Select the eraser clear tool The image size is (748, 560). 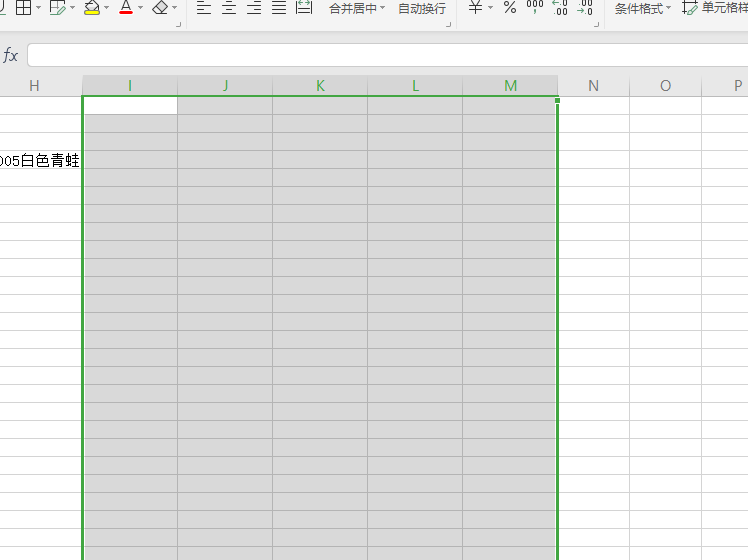(x=160, y=7)
